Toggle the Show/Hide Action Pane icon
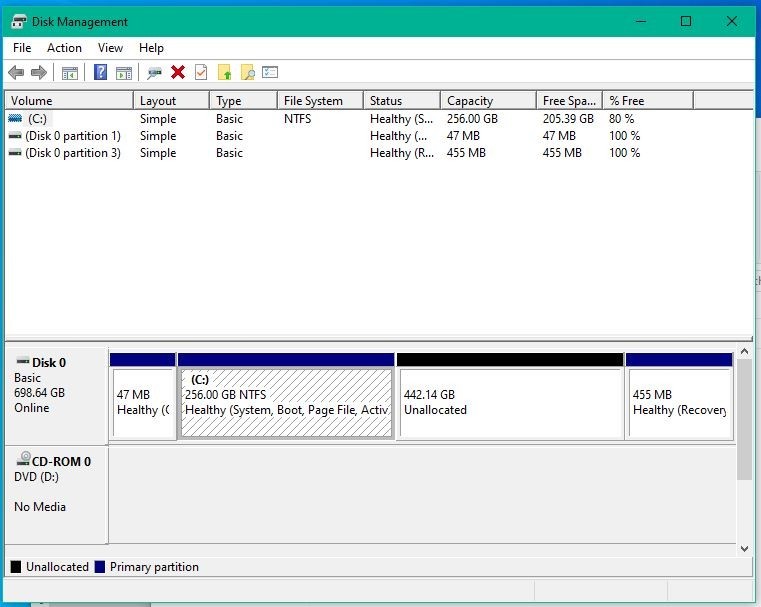Viewport: 761px width, 607px height. tap(124, 73)
